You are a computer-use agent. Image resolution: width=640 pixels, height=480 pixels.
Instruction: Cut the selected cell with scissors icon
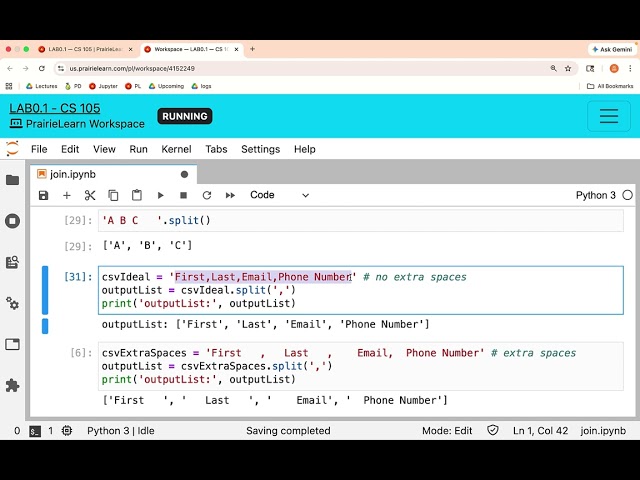pyautogui.click(x=90, y=195)
